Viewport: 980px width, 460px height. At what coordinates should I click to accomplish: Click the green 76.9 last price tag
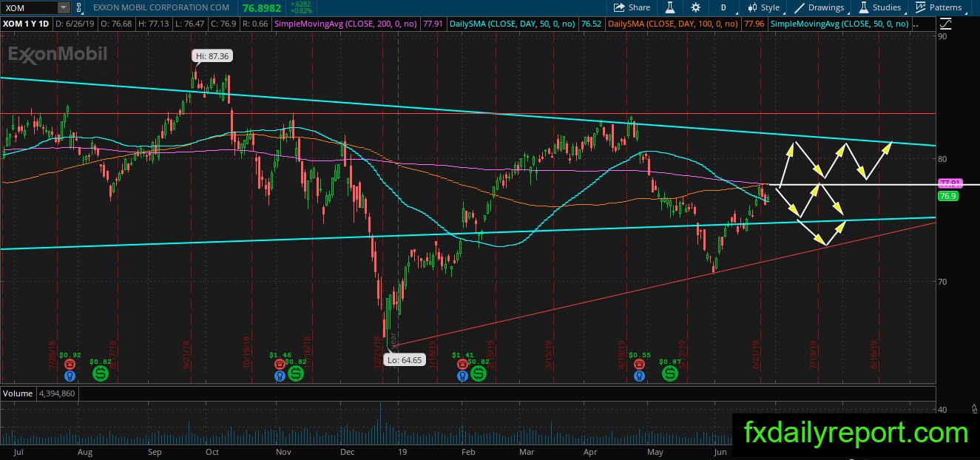948,196
